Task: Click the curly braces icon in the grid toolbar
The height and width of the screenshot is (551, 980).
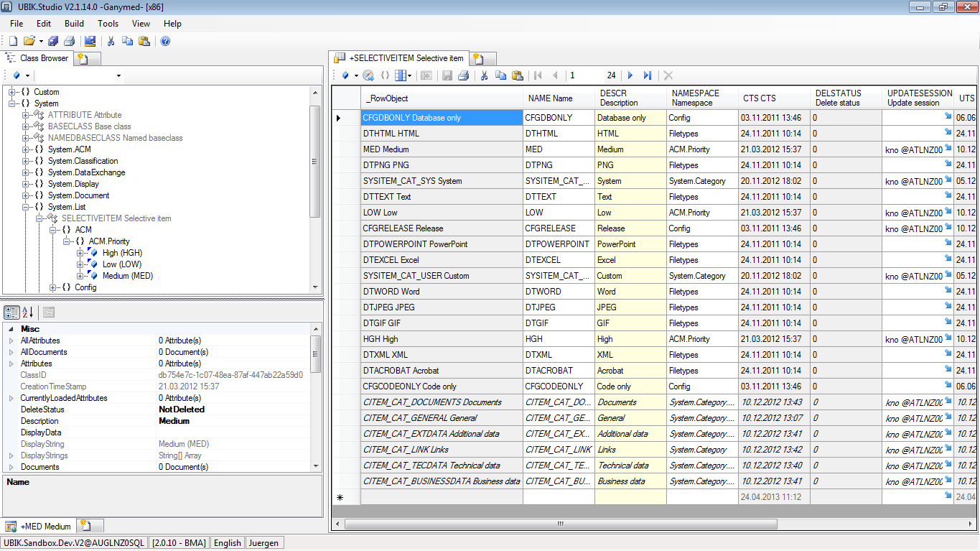Action: point(386,75)
